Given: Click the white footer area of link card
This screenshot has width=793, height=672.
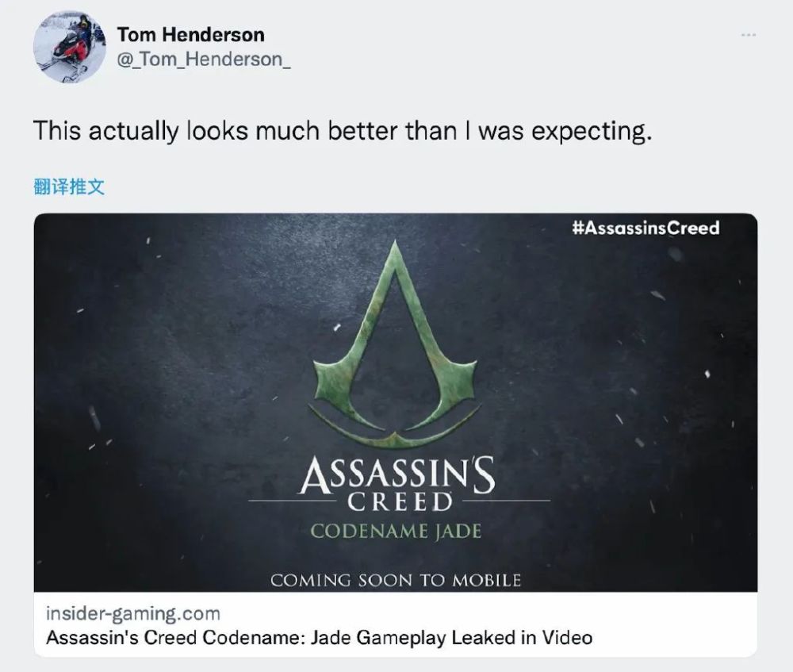Looking at the screenshot, I should click(396, 624).
